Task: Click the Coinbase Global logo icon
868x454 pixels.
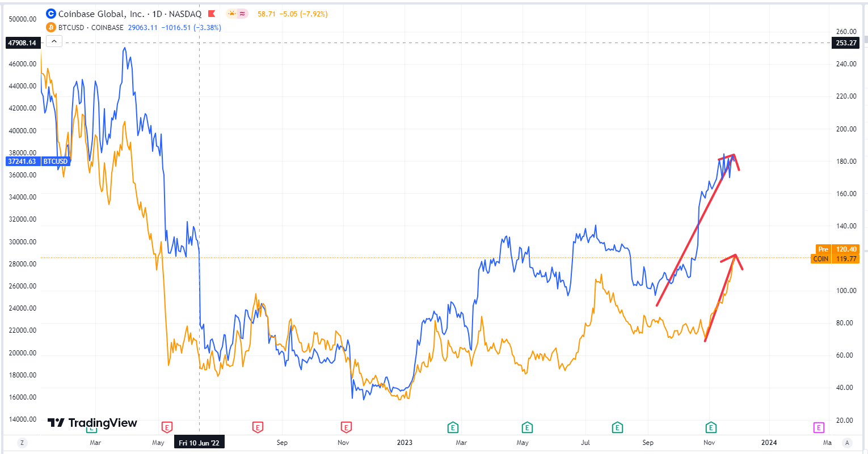Action: [51, 14]
